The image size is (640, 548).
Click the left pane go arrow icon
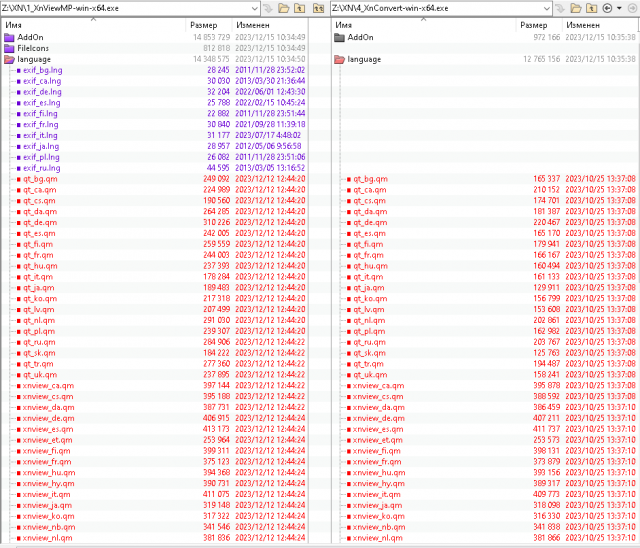pyautogui.click(x=268, y=8)
